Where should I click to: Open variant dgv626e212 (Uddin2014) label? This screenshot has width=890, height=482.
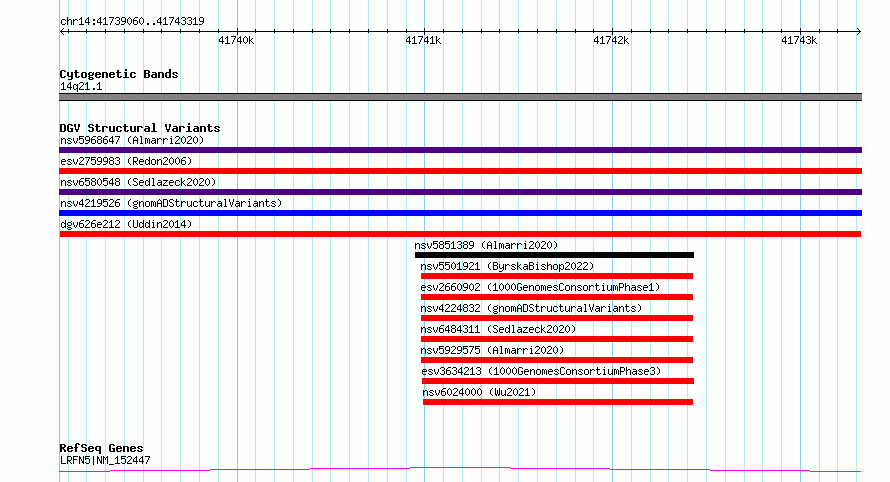pos(126,224)
